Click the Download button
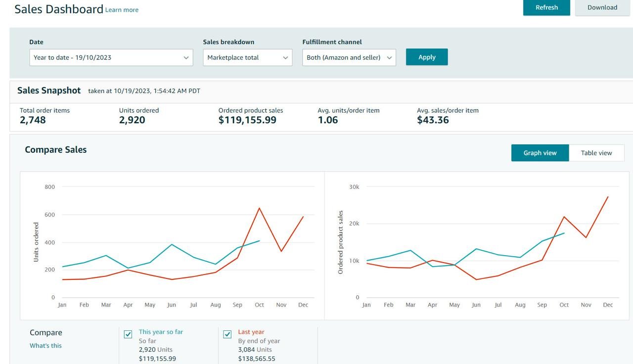This screenshot has width=633, height=364. [x=602, y=7]
